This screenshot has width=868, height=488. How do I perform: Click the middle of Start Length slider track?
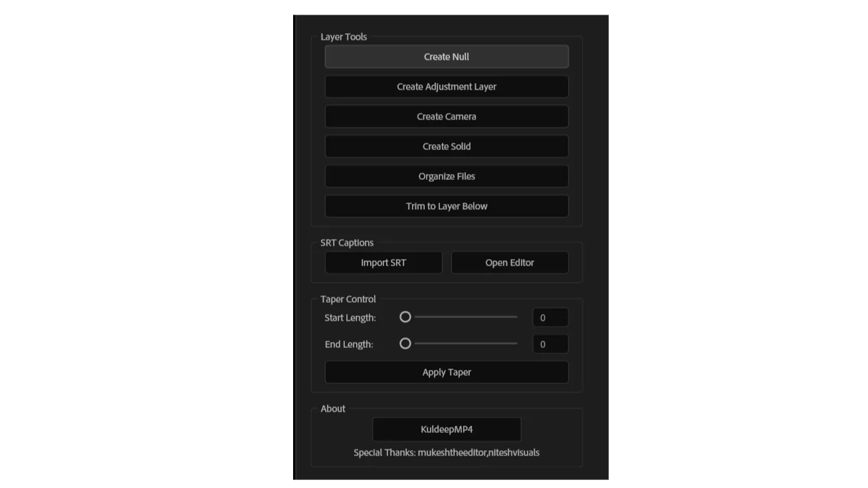pos(465,317)
